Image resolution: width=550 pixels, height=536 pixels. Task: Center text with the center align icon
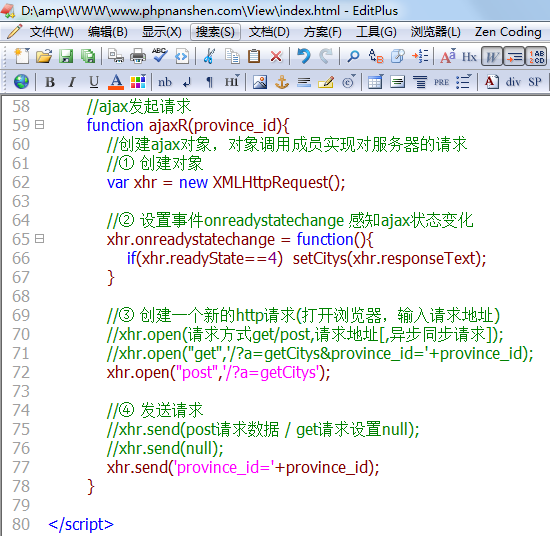[x=420, y=82]
